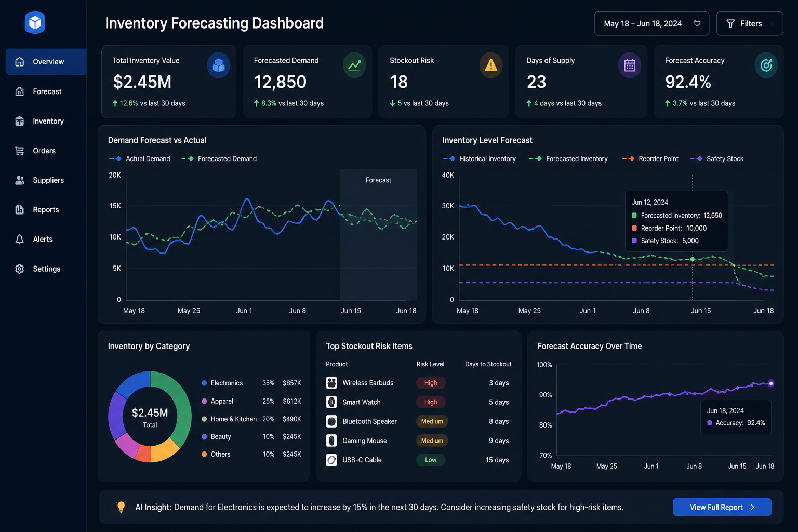Image resolution: width=798 pixels, height=532 pixels.
Task: Click the donut chart $2.45M center
Action: (150, 413)
